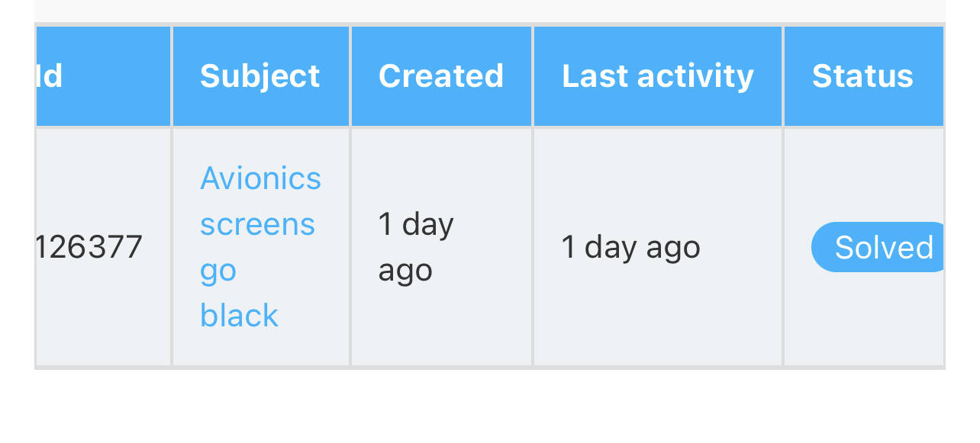This screenshot has height=443, width=980.
Task: Click the word "Avionics" in the subject link
Action: pos(260,178)
